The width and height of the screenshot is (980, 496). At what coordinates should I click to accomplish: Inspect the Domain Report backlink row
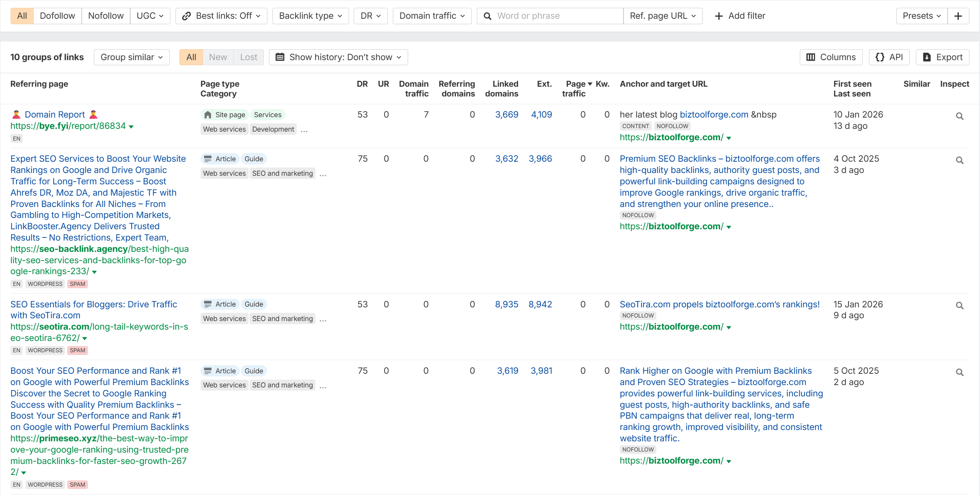[x=960, y=116]
